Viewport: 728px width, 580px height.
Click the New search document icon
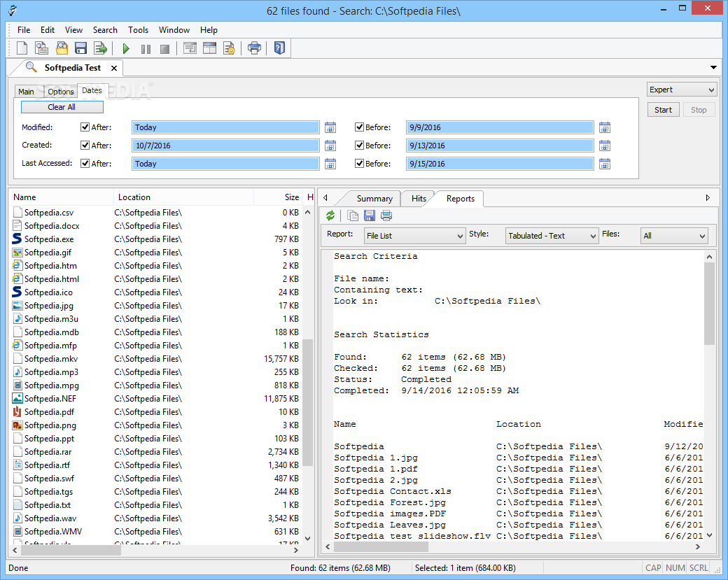22,48
